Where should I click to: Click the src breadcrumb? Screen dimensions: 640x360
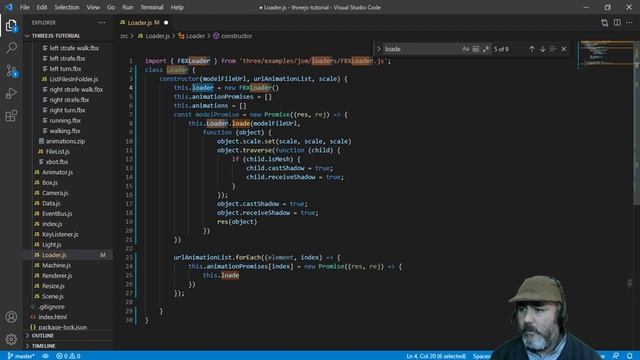(x=124, y=36)
